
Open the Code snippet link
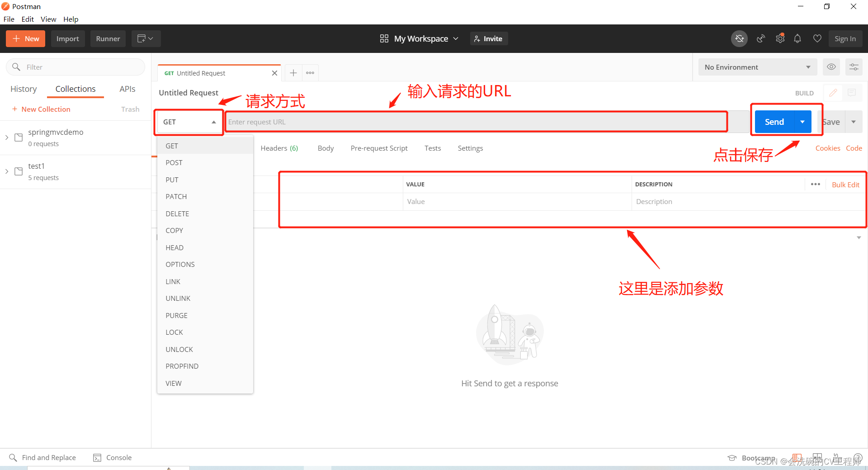pyautogui.click(x=854, y=148)
